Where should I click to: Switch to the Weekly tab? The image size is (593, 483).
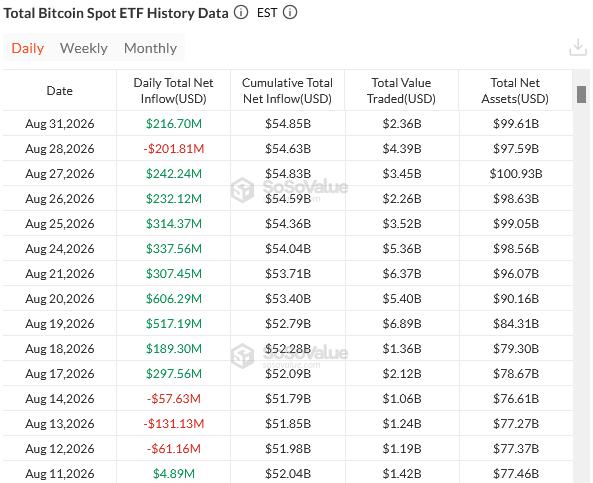point(84,48)
